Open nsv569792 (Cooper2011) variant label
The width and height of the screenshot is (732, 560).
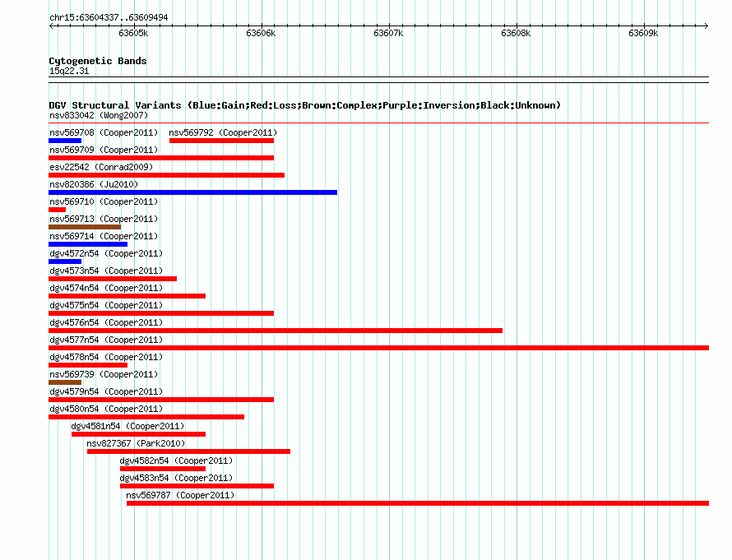coord(223,132)
